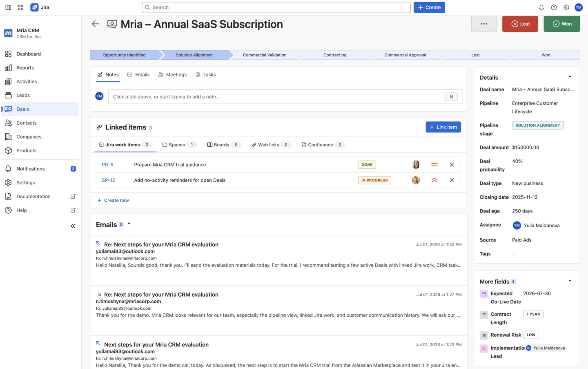Open the settings gear in top bar
Screen dimensions: 588x369
[566, 7]
